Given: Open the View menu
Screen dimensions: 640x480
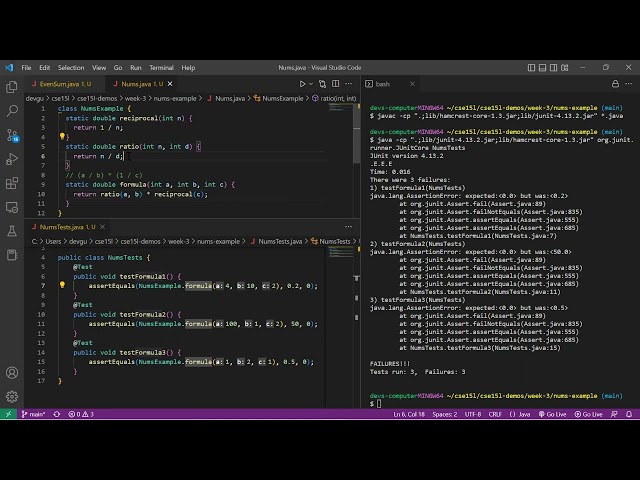Looking at the screenshot, I should click(99, 68).
